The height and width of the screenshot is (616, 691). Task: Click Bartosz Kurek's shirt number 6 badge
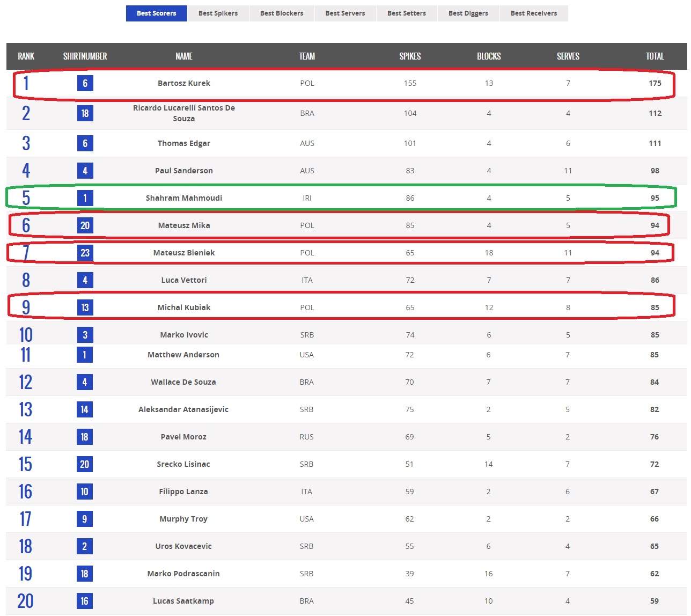(85, 83)
